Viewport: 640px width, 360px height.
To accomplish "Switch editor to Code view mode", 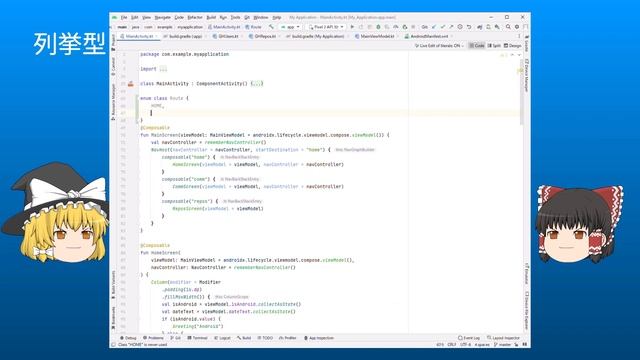I will (476, 46).
